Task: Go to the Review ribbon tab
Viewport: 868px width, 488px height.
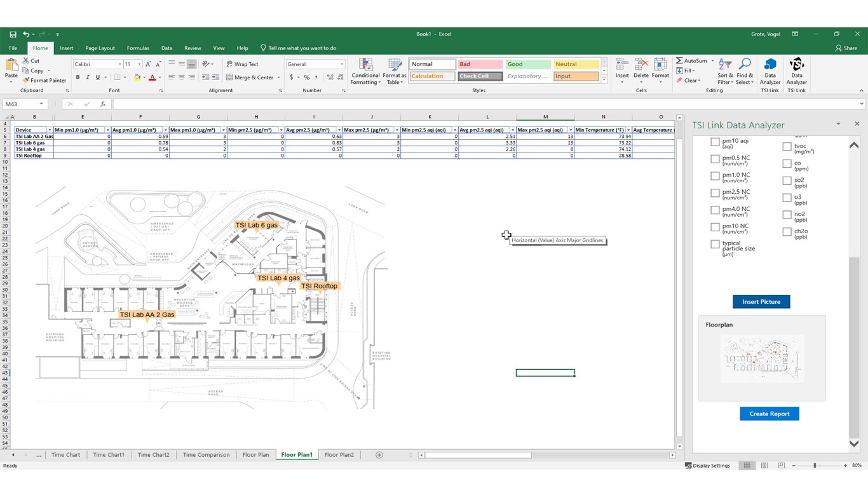Action: [193, 48]
